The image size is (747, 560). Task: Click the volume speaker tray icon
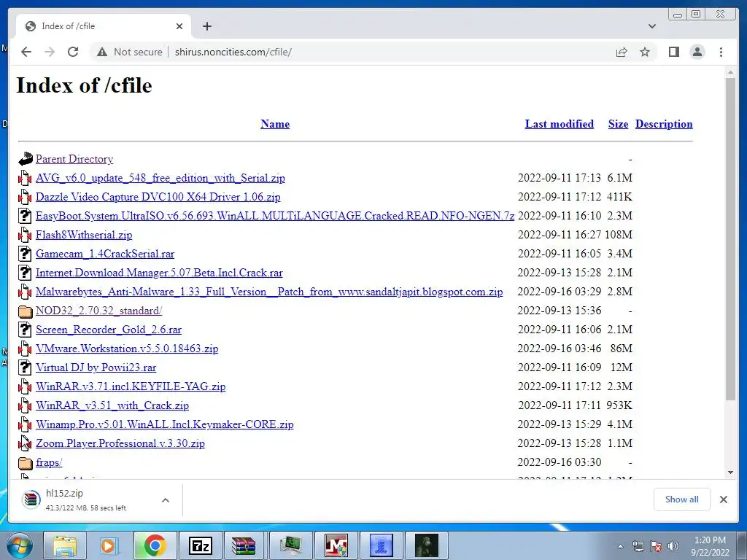(673, 545)
